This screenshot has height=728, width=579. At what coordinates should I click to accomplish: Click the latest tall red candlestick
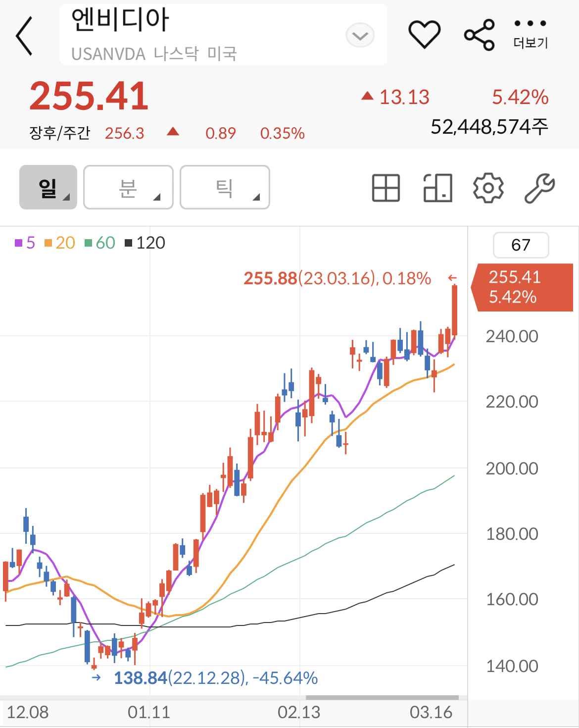click(x=454, y=311)
